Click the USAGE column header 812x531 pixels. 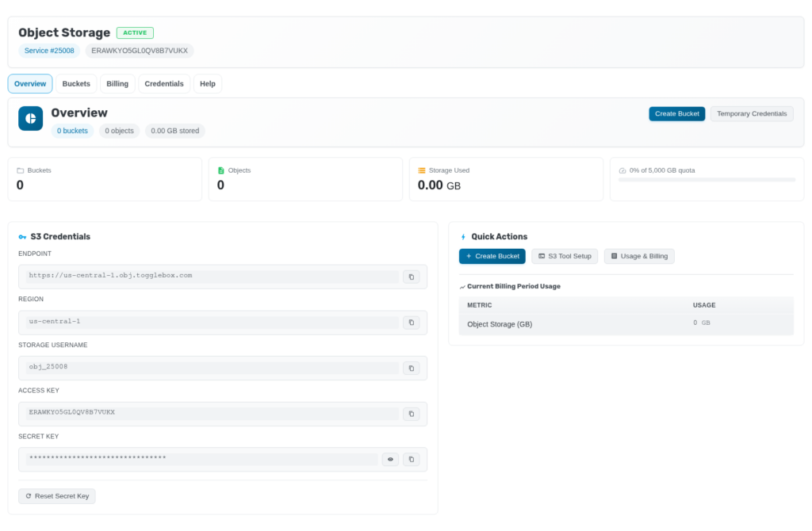pos(704,305)
